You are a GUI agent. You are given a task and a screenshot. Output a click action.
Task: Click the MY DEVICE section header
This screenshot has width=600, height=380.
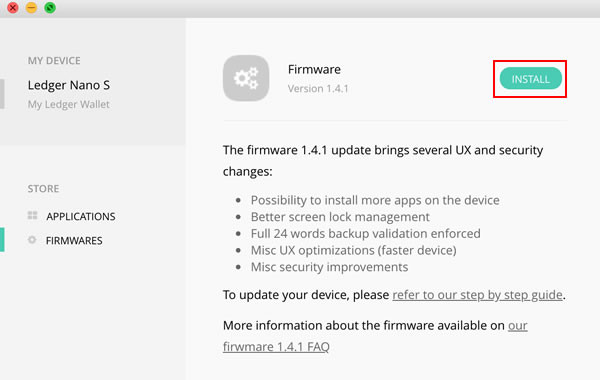tap(54, 60)
